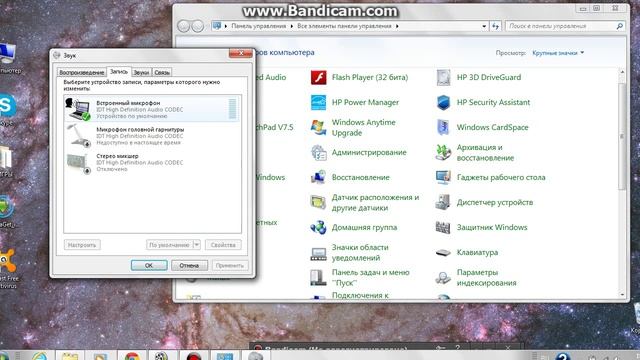
Task: Open Восстановление icon
Action: (x=318, y=178)
